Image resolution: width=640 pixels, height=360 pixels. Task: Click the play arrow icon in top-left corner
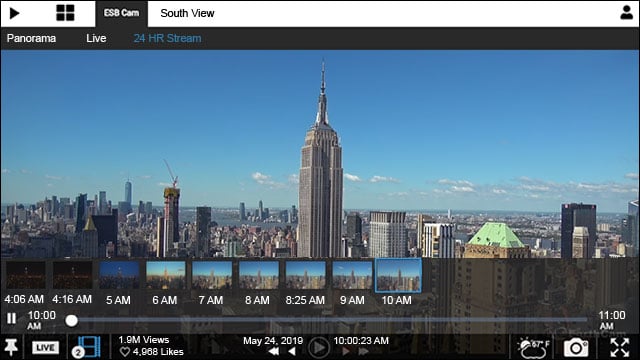14,13
